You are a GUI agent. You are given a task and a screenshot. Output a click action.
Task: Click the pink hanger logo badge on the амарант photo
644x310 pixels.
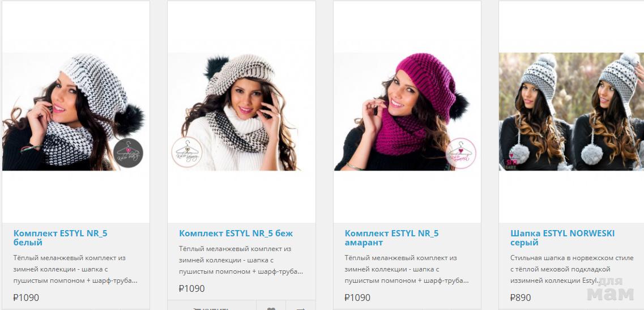[x=461, y=153]
